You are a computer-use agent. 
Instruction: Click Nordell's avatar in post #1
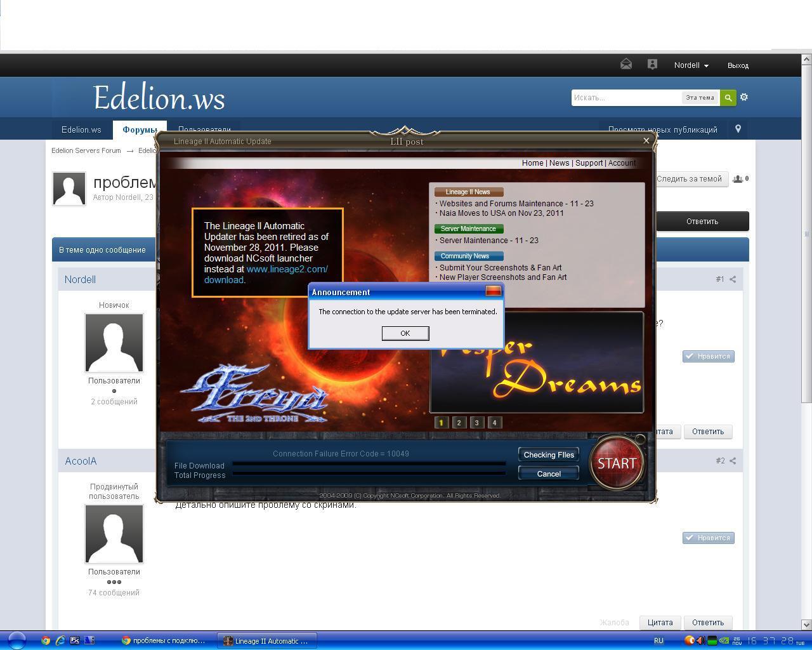tap(114, 343)
